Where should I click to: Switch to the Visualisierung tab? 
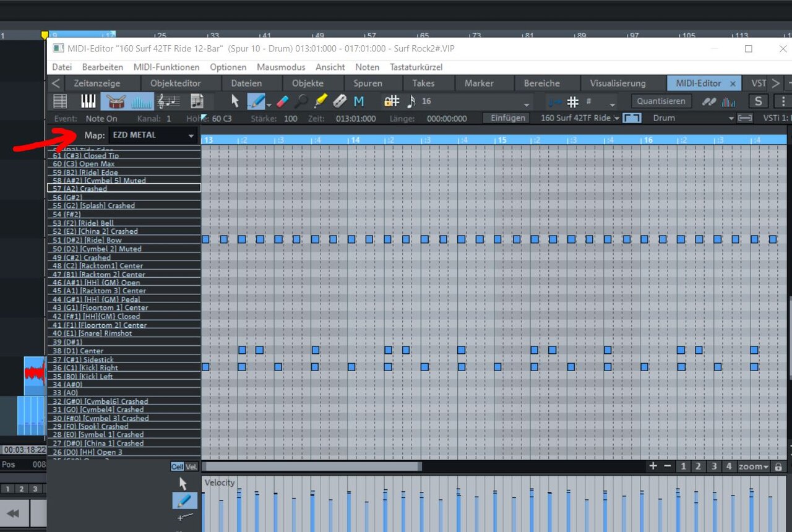click(618, 83)
